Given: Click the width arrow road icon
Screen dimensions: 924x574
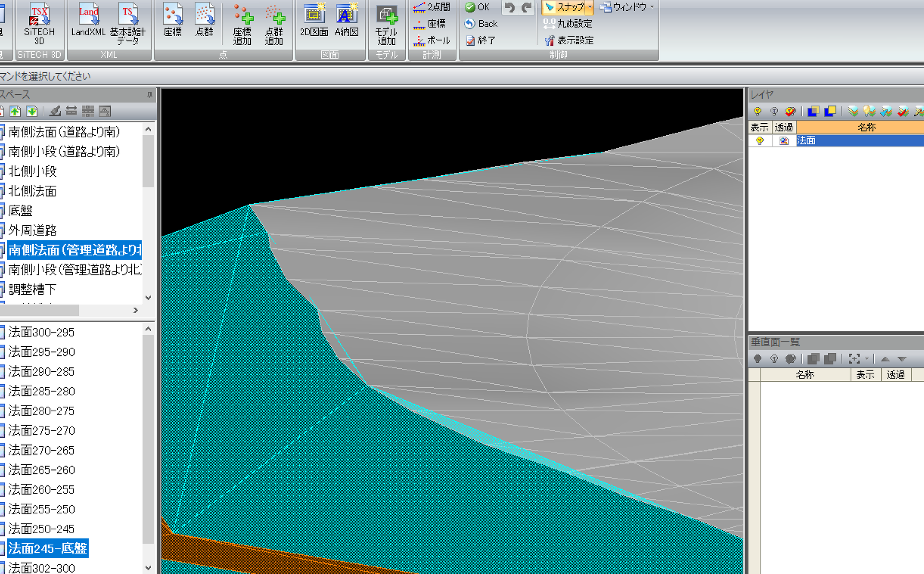Looking at the screenshot, I should coord(71,112).
